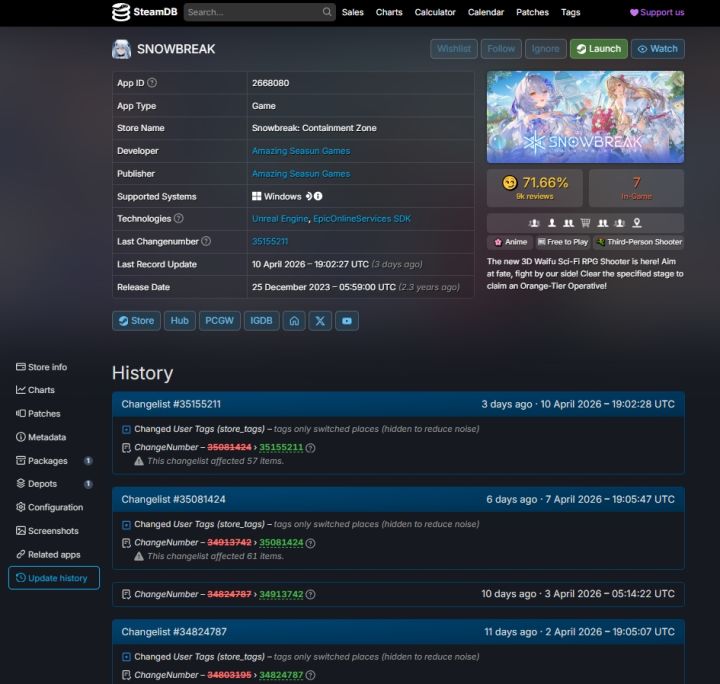Viewport: 720px width, 684px height.
Task: Open the Calendar page
Action: tap(485, 12)
